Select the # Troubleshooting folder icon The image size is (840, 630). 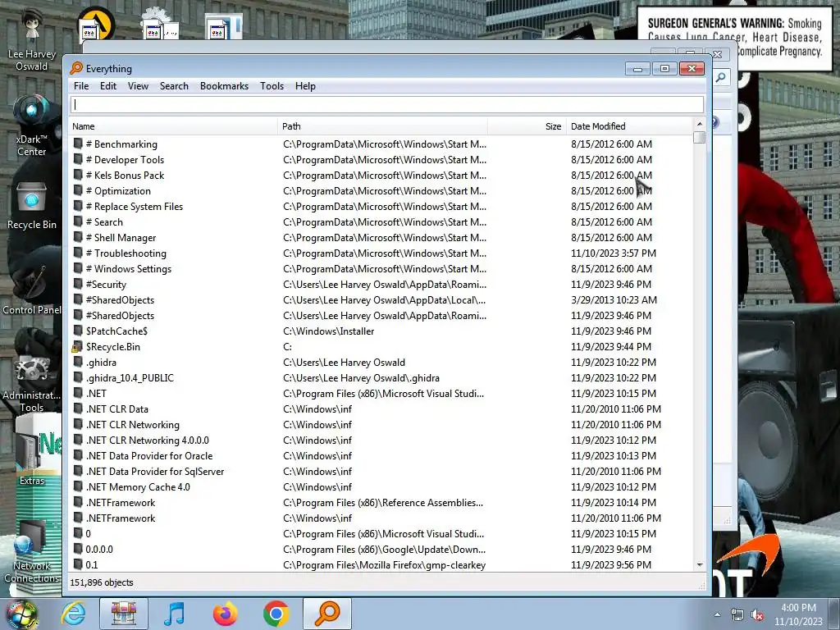pos(78,253)
